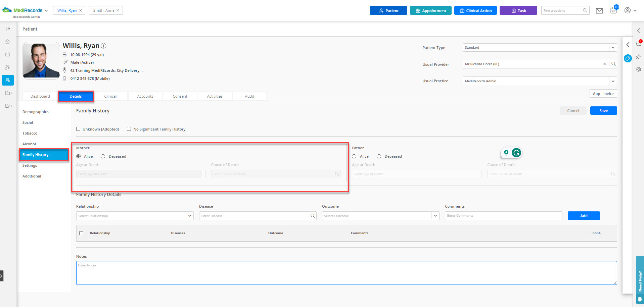Open the blue tags icon

pyautogui.click(x=628, y=58)
